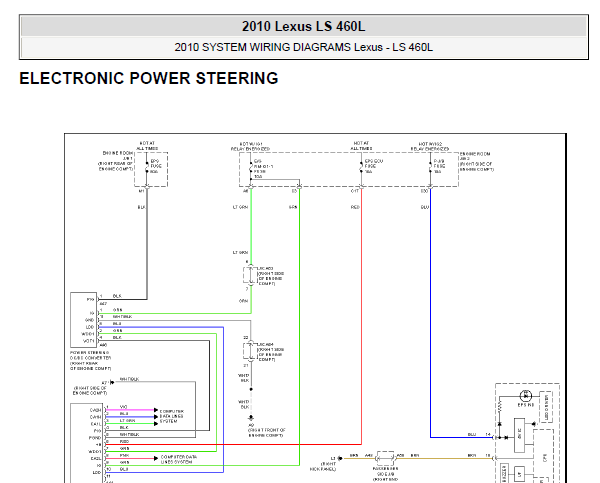Click the J/C A64 junction connector symbol
600x483 pixels.
(251, 351)
